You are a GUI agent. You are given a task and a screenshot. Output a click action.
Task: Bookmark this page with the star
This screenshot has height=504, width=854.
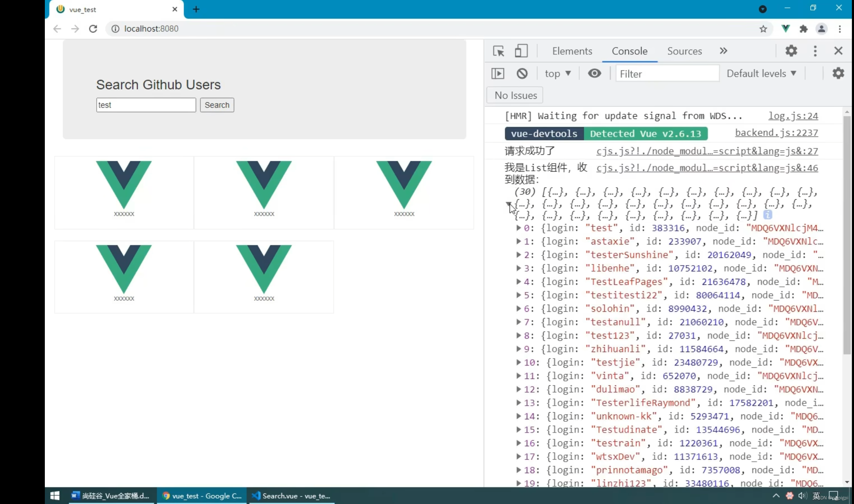pyautogui.click(x=763, y=29)
